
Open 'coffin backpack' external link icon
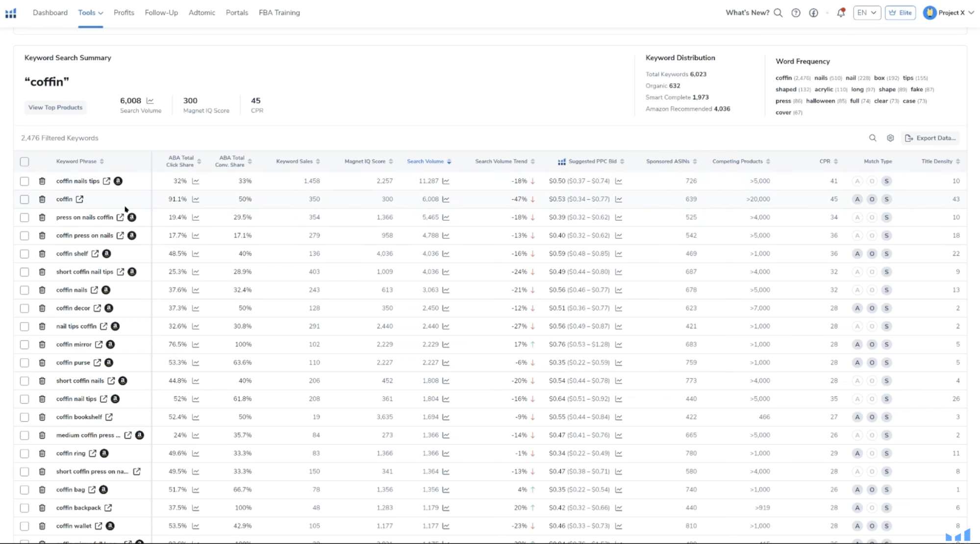click(108, 508)
